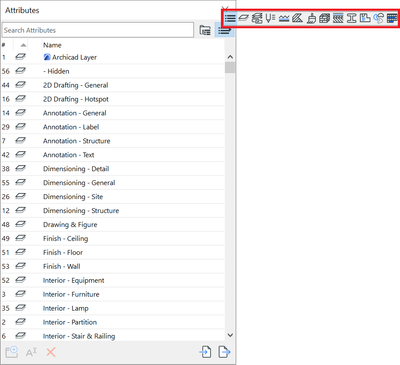Select 'Interior - Equipment' layer
Image resolution: width=400 pixels, height=365 pixels.
[x=113, y=280]
